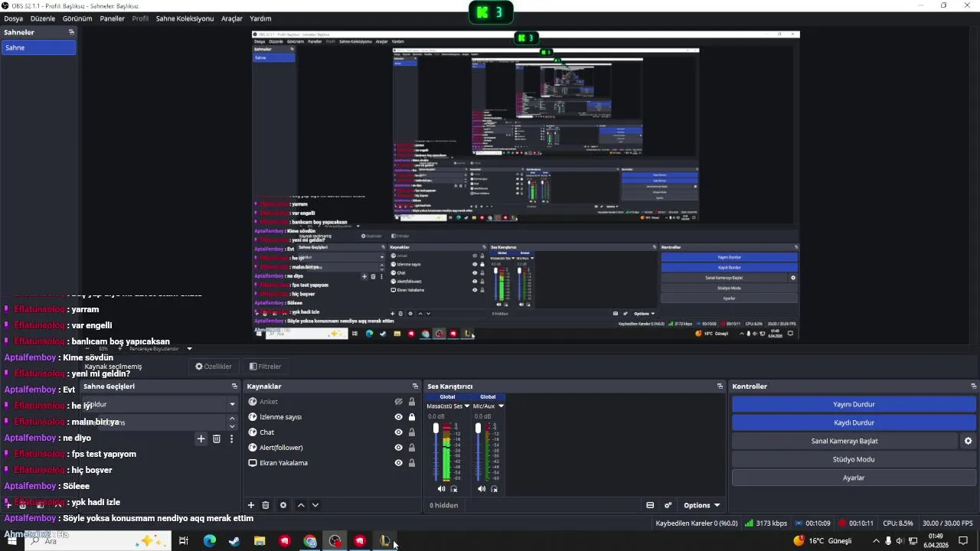Screen dimensions: 980x551
Task: Enable Stüdyo Modu
Action: click(x=854, y=459)
